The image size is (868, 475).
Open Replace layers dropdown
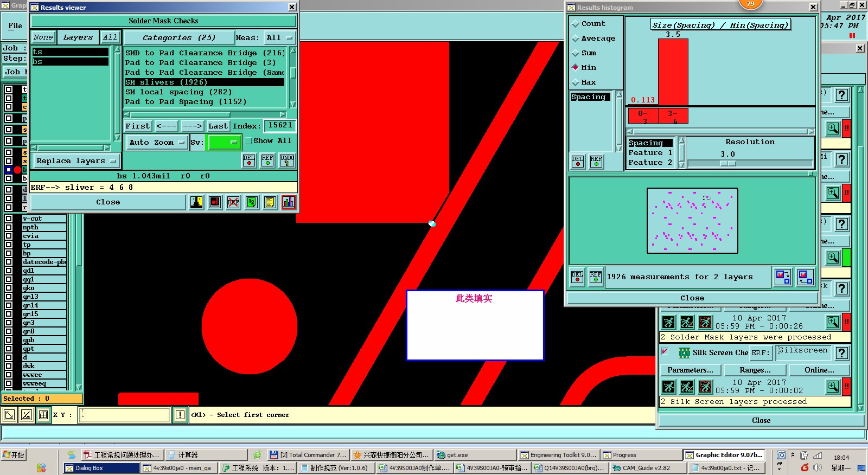[x=76, y=161]
